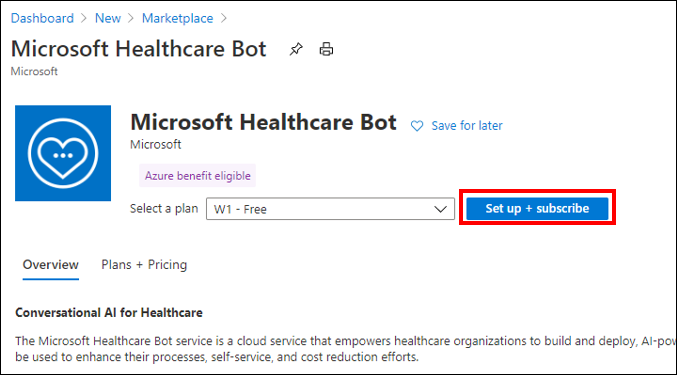The height and width of the screenshot is (375, 677).
Task: Click the chevron after the Dashboard breadcrumb
Action: 84,18
